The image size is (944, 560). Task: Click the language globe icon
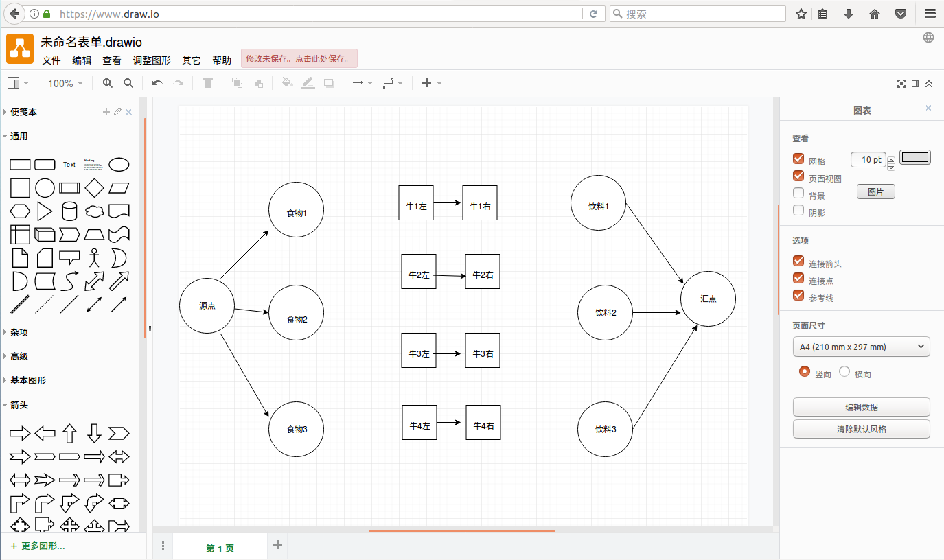pyautogui.click(x=928, y=38)
